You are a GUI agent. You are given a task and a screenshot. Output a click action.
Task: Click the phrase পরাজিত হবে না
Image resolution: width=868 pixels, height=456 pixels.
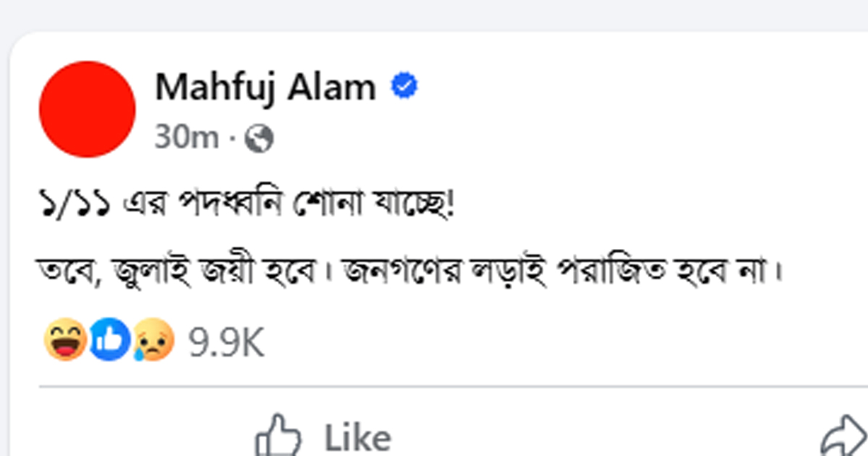(674, 272)
